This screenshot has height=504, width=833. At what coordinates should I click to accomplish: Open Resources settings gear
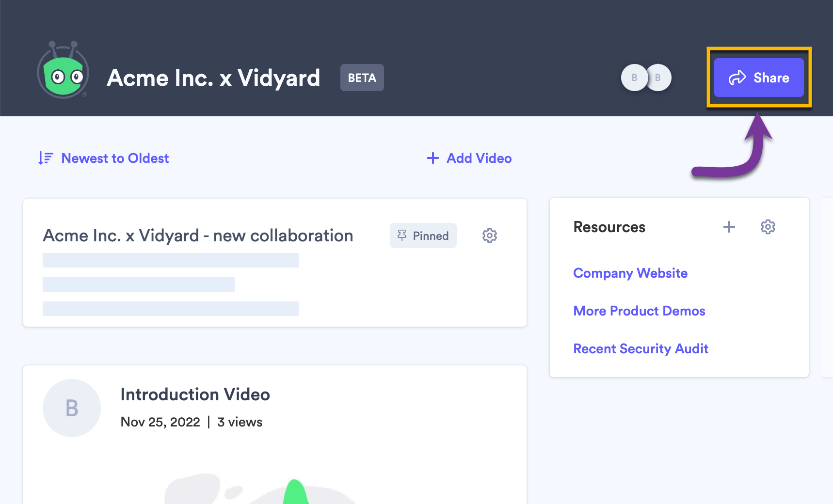(x=768, y=227)
